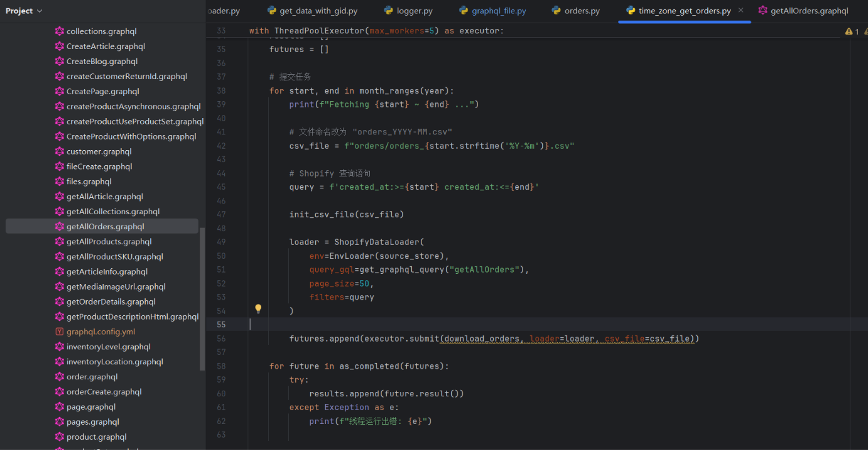Click the GraphQL icon beside inventoryLevel.graphql
The height and width of the screenshot is (451, 868).
pyautogui.click(x=58, y=346)
